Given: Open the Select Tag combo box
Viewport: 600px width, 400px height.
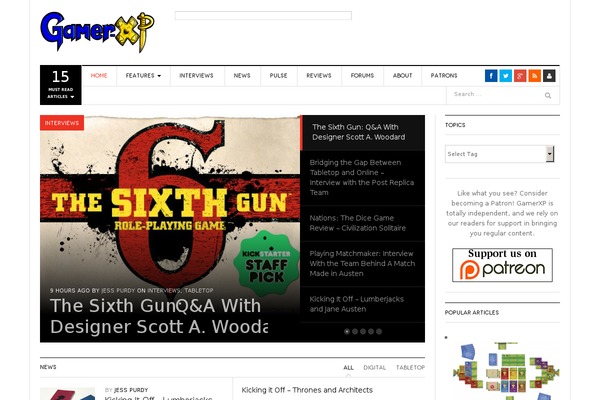Looking at the screenshot, I should [499, 154].
